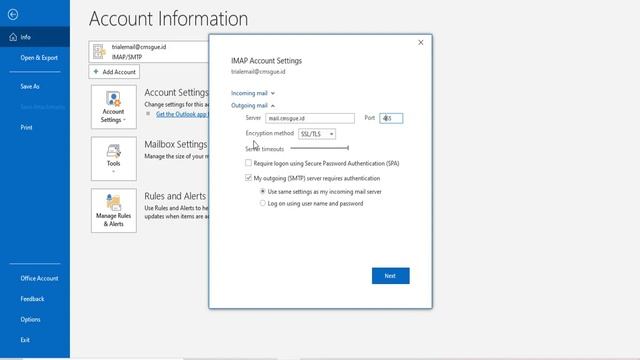Open the Encryption method dropdown

pyautogui.click(x=317, y=134)
